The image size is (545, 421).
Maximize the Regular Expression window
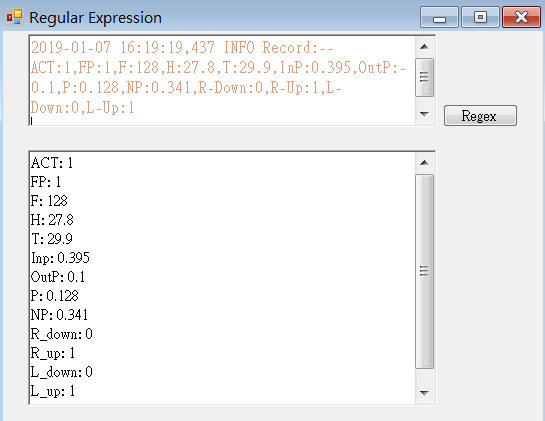(480, 17)
